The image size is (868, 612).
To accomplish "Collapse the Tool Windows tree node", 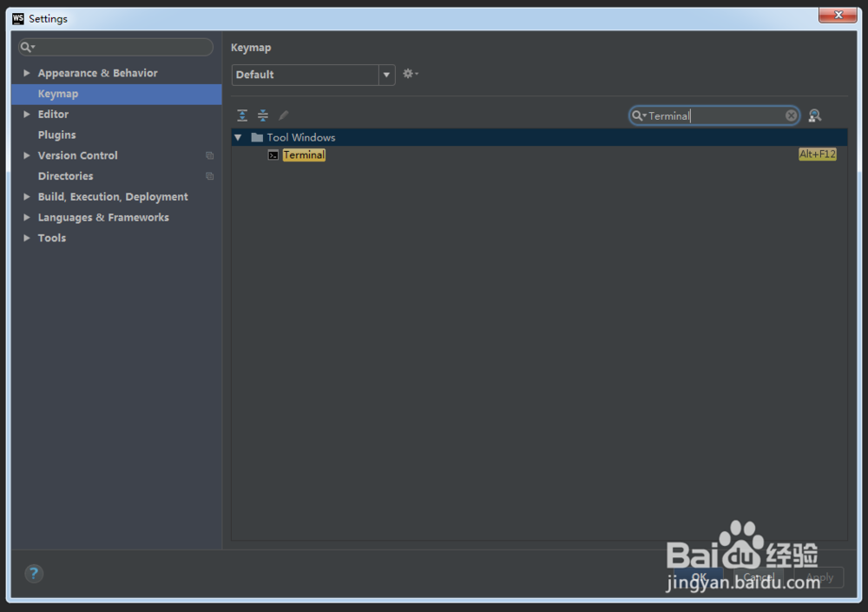I will [238, 137].
